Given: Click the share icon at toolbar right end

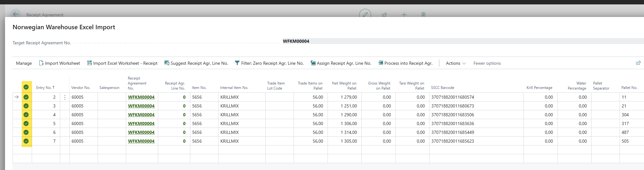Looking at the screenshot, I should [x=638, y=63].
